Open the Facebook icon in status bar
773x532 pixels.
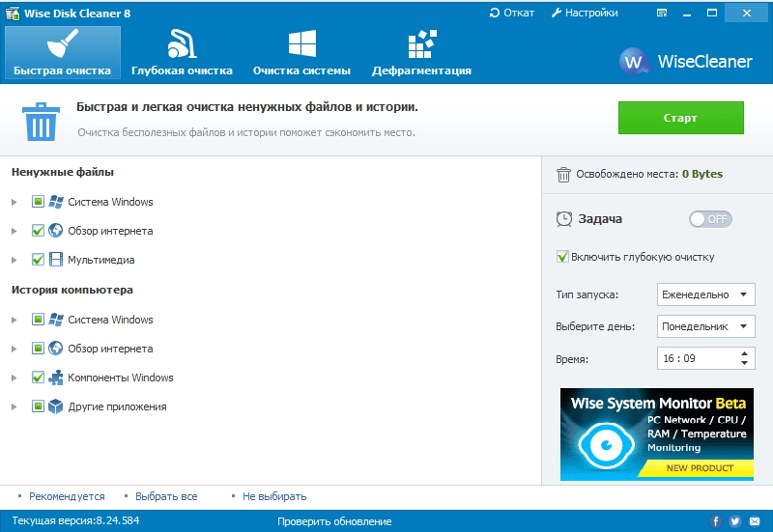pyautogui.click(x=715, y=521)
